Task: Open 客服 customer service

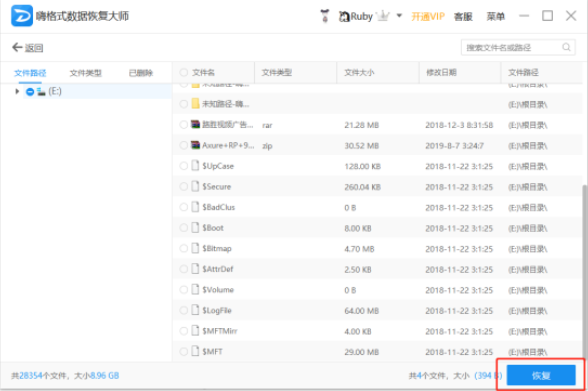Action: pos(463,16)
